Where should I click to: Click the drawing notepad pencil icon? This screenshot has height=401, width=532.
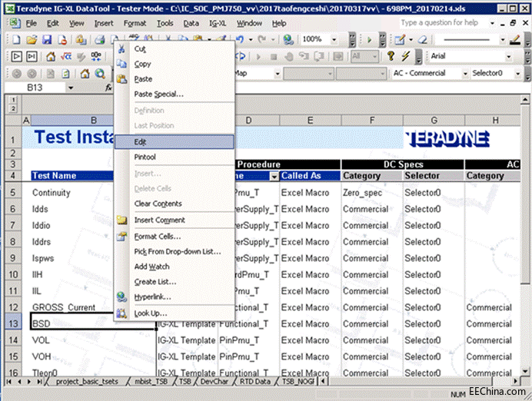[400, 40]
